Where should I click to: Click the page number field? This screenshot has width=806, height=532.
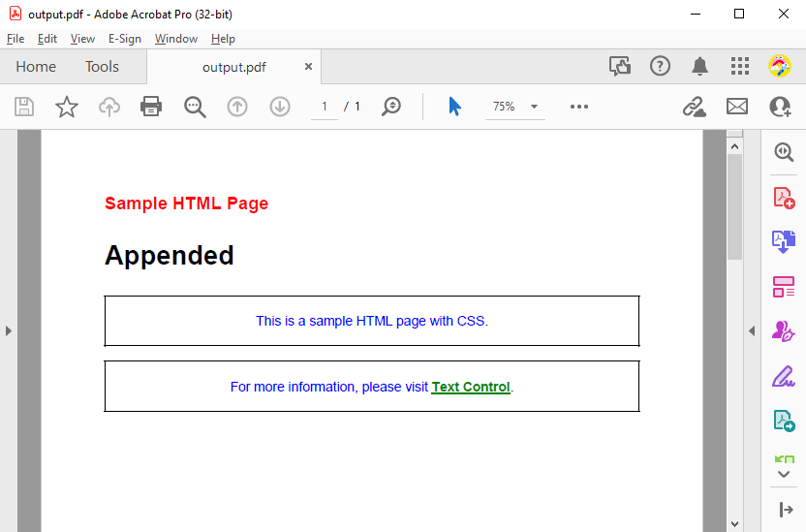tap(325, 107)
